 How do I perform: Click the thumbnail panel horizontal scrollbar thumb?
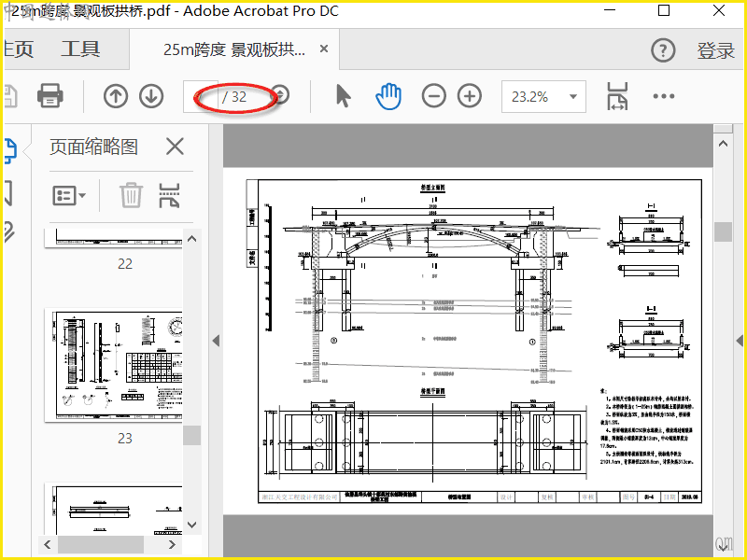click(x=101, y=544)
